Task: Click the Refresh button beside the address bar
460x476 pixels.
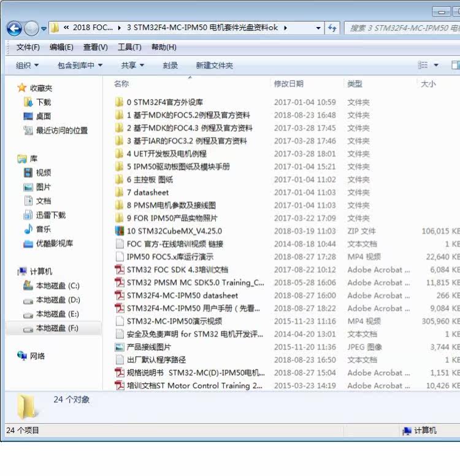Action: (332, 28)
